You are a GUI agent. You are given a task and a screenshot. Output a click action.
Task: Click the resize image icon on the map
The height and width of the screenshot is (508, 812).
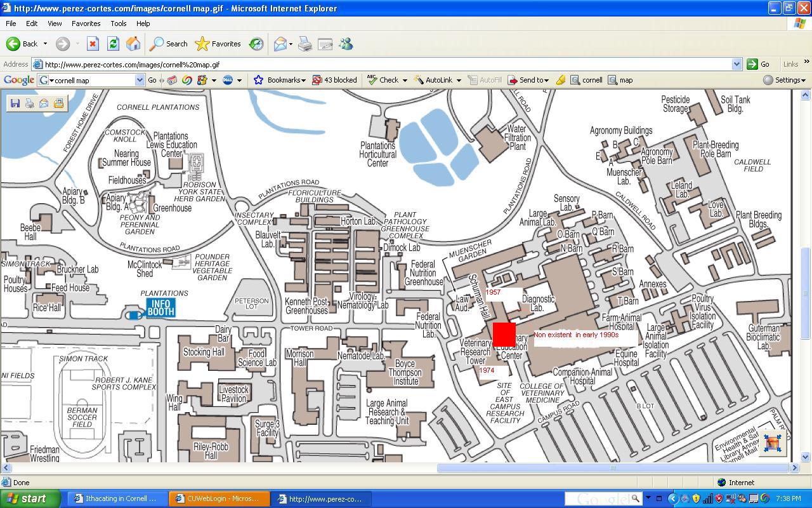(772, 443)
